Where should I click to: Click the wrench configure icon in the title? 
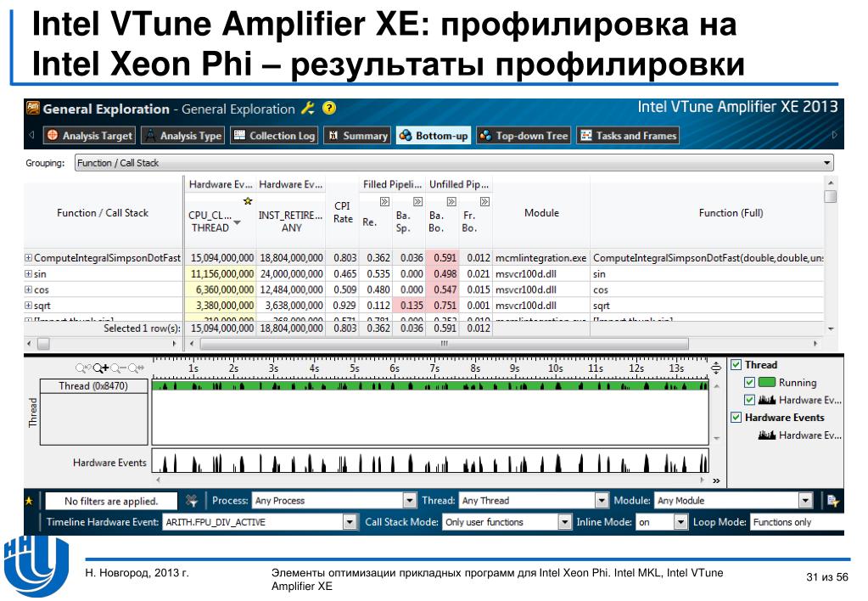[308, 108]
